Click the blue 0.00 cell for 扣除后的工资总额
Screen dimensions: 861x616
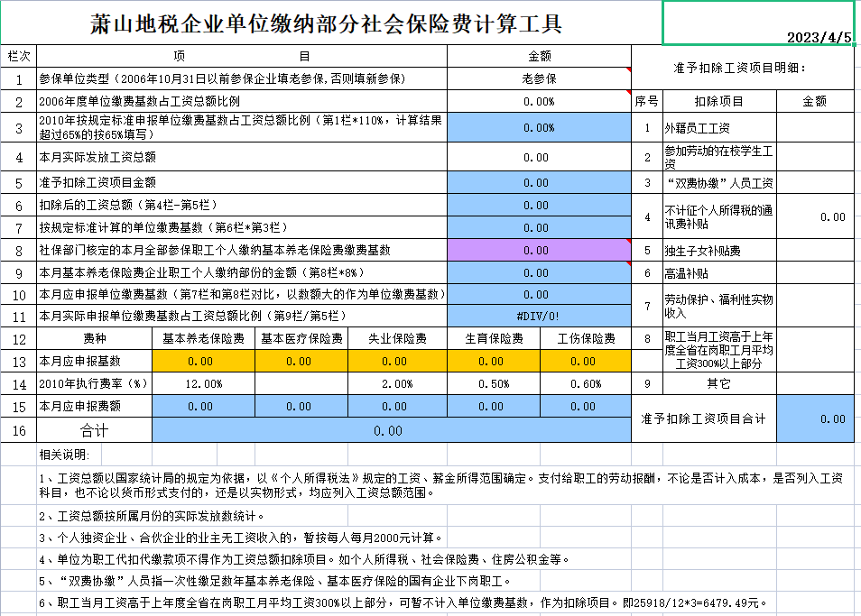539,205
